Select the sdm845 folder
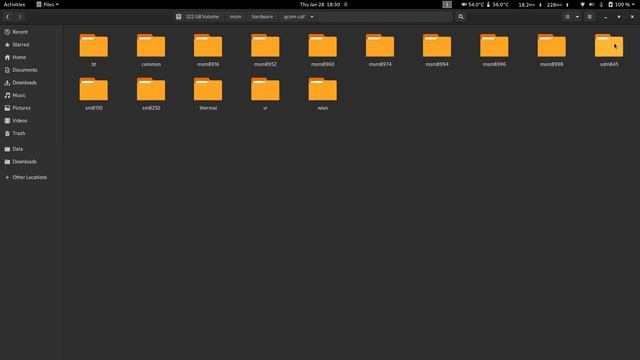Viewport: 640px width, 360px height. (609, 50)
